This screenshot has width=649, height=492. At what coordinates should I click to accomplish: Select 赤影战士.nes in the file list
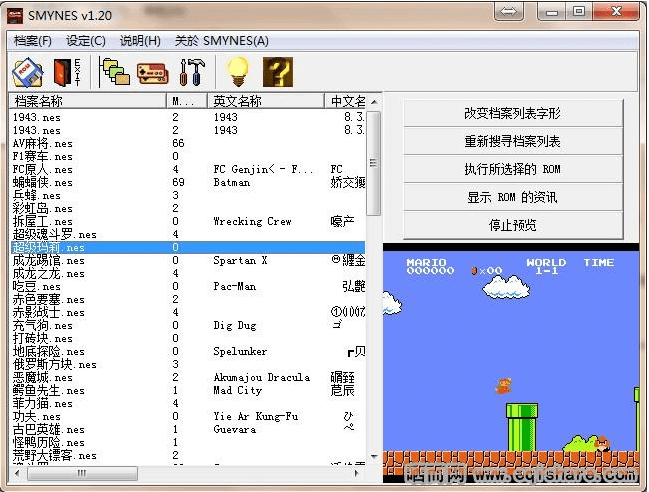click(x=48, y=312)
